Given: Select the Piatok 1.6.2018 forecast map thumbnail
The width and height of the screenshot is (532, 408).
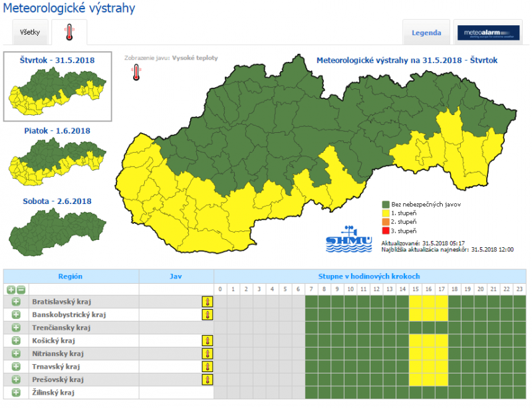Looking at the screenshot, I should click(57, 162).
